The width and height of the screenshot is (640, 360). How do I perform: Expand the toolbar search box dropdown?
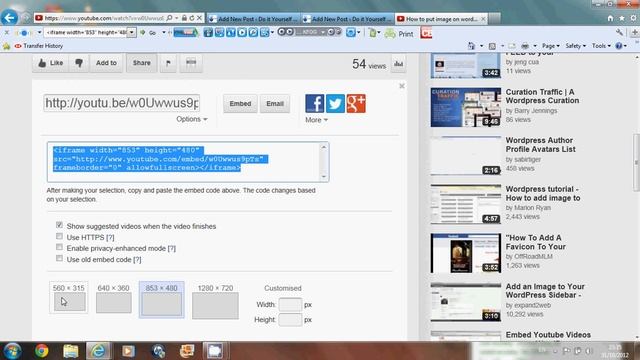(x=131, y=33)
